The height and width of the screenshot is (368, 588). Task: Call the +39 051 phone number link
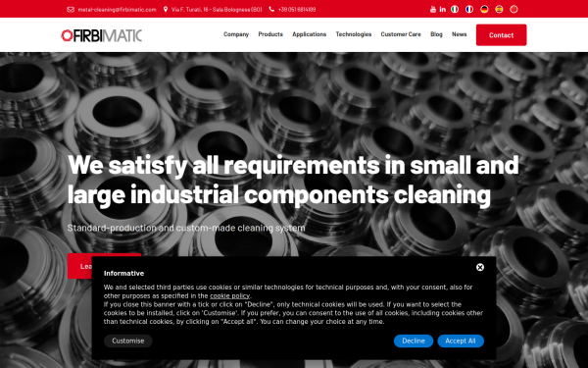point(297,10)
